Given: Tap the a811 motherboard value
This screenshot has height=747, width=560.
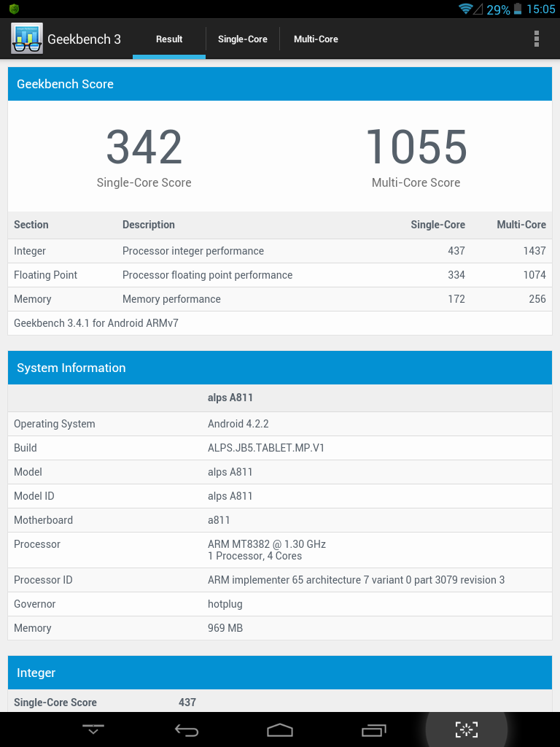Looking at the screenshot, I should pos(219,520).
